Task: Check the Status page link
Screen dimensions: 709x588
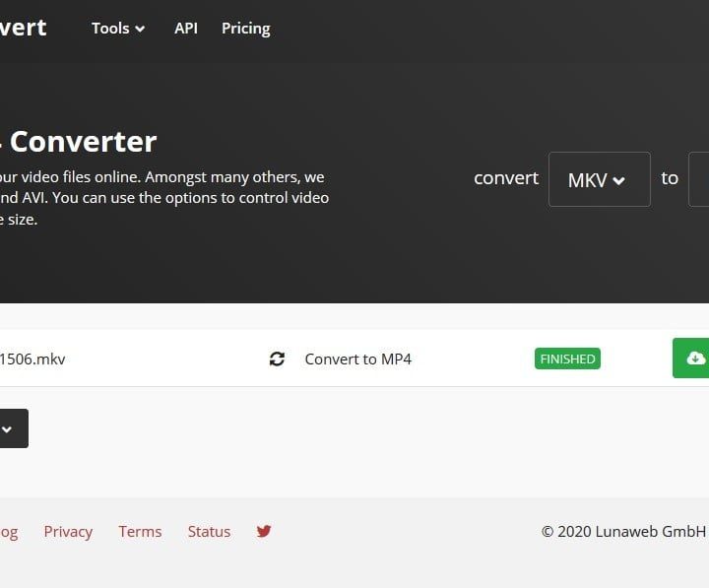Action: tap(209, 531)
